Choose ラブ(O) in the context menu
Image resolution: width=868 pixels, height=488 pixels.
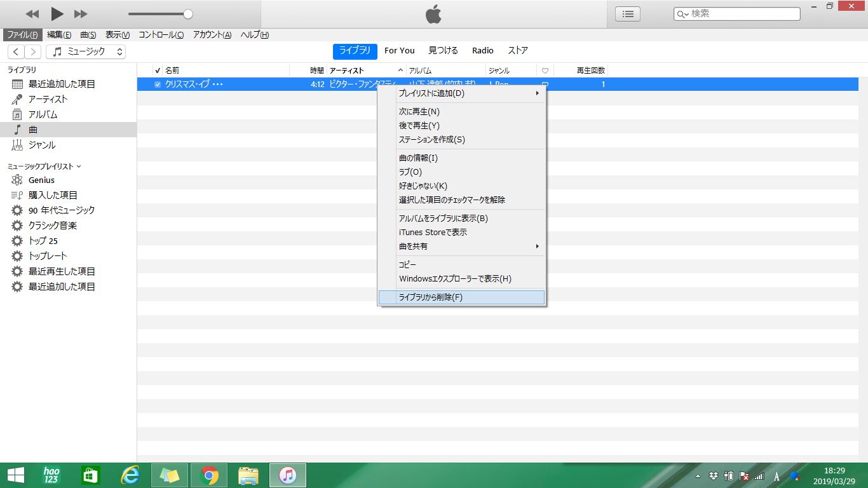coord(462,172)
